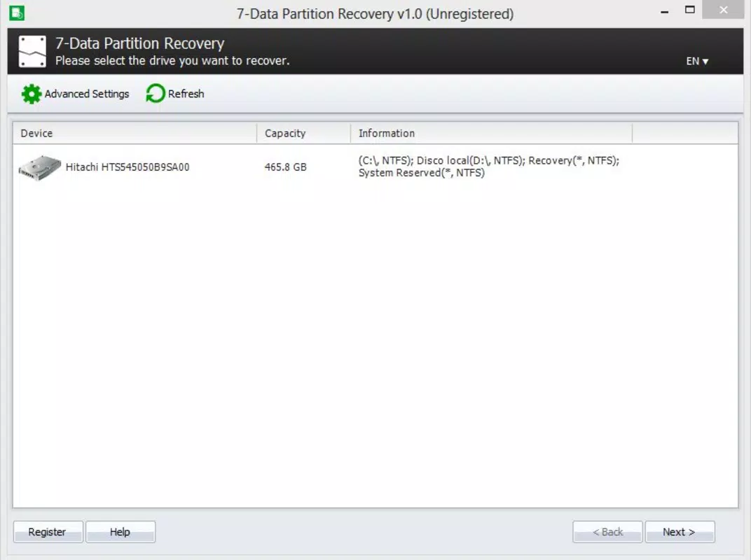Click the Hitachi hard drive icon

click(40, 167)
